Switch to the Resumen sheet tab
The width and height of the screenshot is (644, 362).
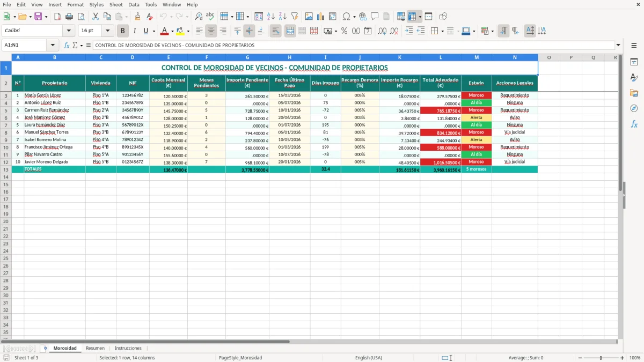pos(95,349)
